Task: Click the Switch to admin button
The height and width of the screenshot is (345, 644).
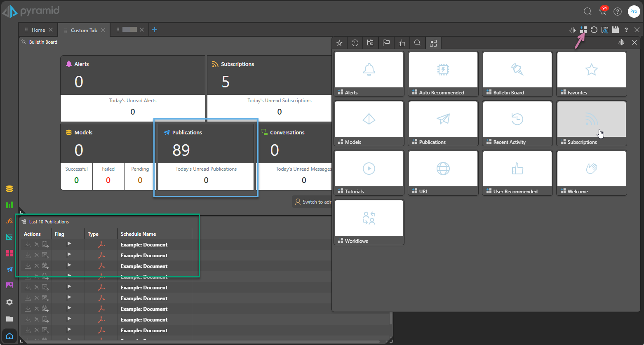Action: (313, 202)
